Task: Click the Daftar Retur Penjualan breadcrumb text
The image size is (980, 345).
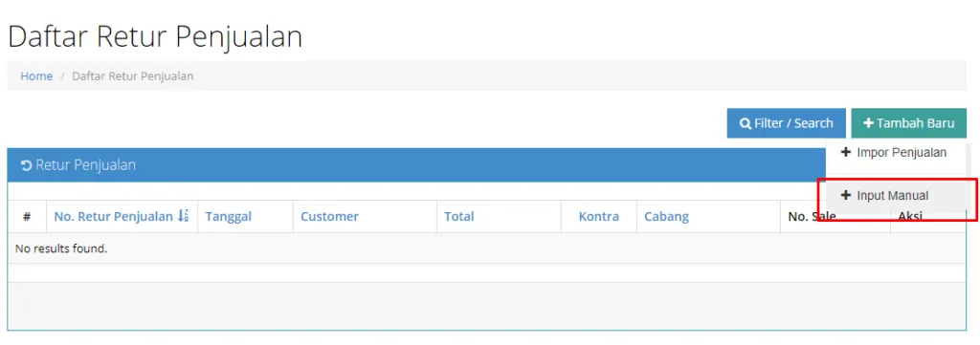Action: tap(132, 76)
